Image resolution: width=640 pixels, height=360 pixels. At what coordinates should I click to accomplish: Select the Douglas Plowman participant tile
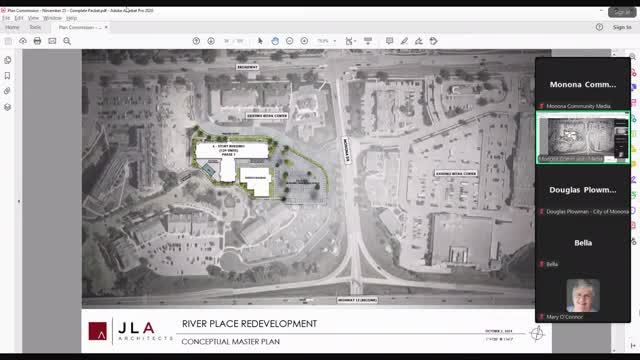click(582, 190)
